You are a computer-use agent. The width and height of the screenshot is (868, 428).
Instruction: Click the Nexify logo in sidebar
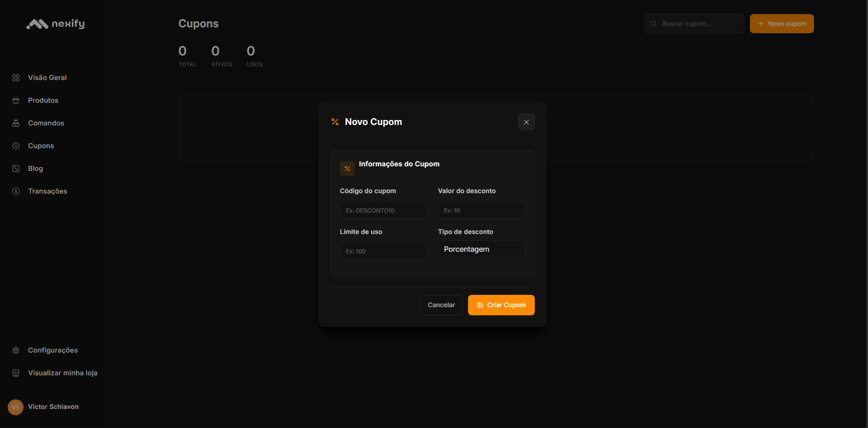55,24
